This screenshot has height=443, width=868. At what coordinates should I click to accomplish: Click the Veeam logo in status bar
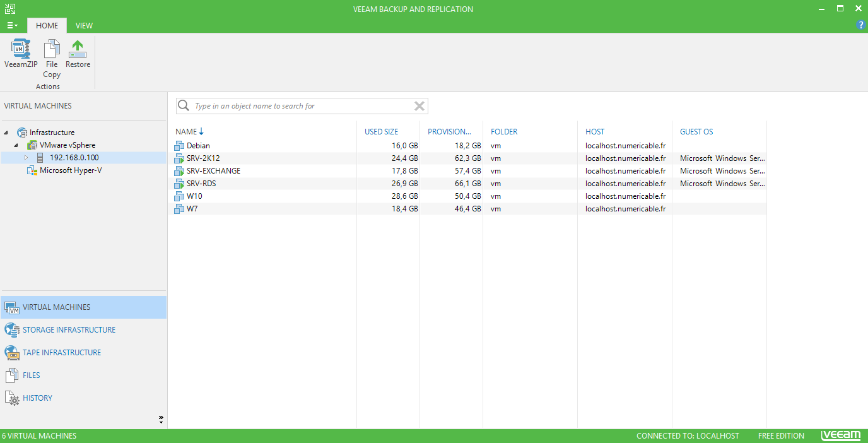pos(840,436)
